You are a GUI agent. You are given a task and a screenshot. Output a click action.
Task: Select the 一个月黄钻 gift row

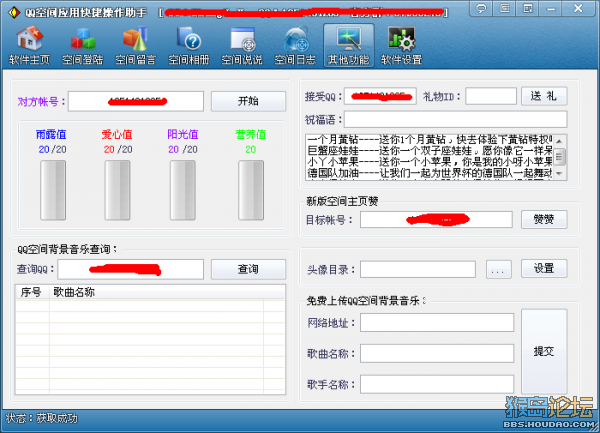pyautogui.click(x=429, y=140)
